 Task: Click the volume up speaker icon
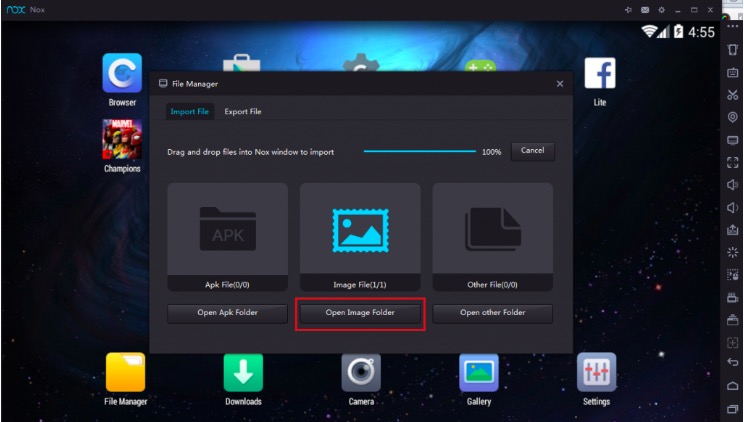(733, 185)
